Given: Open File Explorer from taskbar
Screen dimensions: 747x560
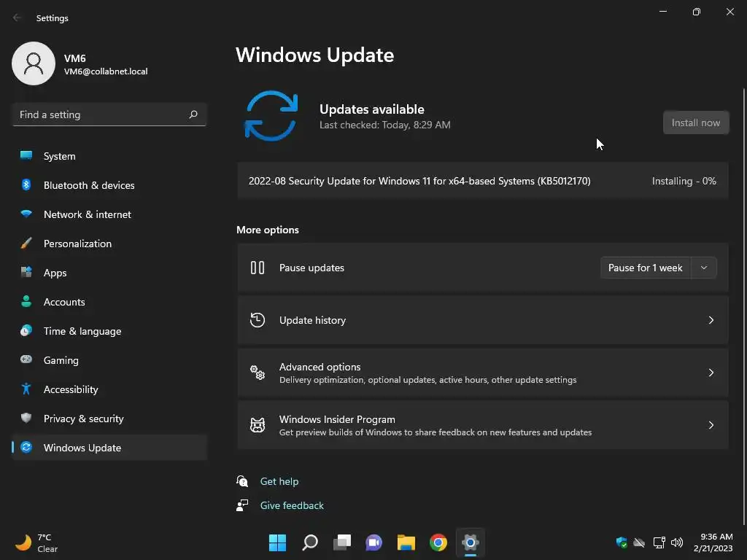Looking at the screenshot, I should [x=406, y=542].
